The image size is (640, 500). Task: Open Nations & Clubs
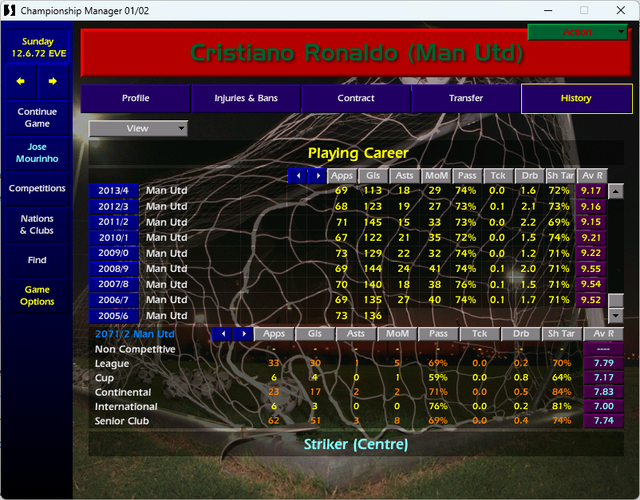pyautogui.click(x=37, y=224)
